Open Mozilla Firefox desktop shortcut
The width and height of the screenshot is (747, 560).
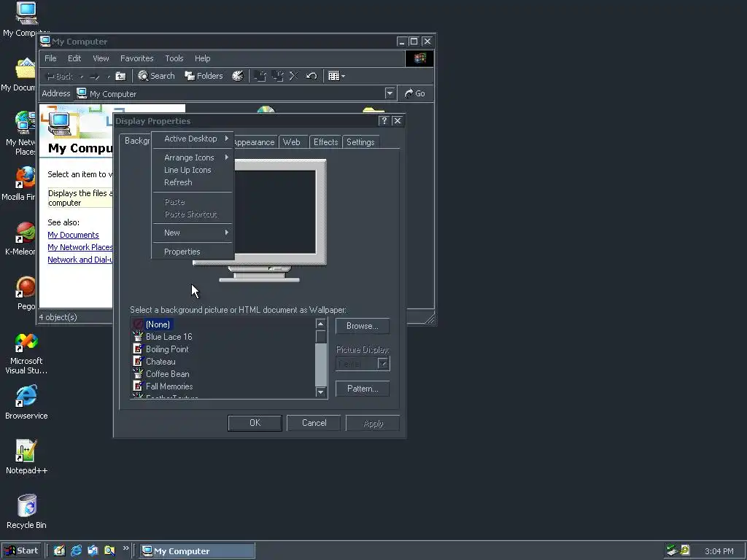[19, 184]
